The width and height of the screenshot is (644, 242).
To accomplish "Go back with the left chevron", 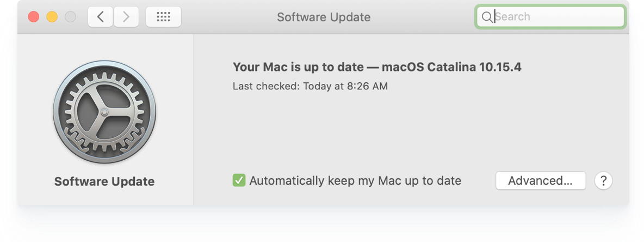I will tap(101, 17).
